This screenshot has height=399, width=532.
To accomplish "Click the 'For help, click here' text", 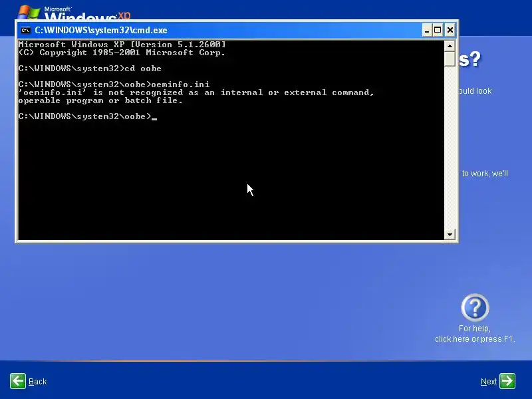I will pos(475,334).
